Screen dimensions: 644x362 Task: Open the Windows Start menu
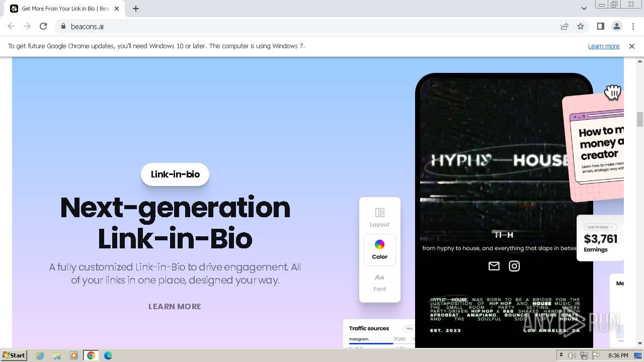(x=14, y=355)
